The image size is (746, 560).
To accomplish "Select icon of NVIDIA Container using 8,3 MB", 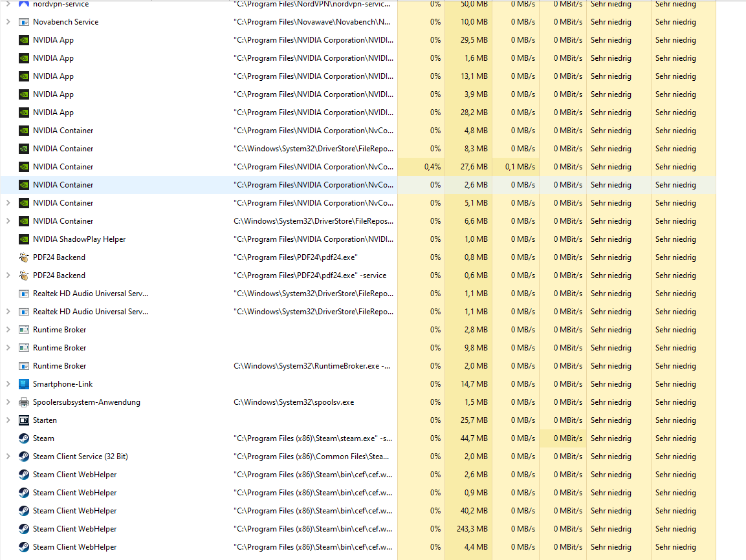I will click(24, 148).
